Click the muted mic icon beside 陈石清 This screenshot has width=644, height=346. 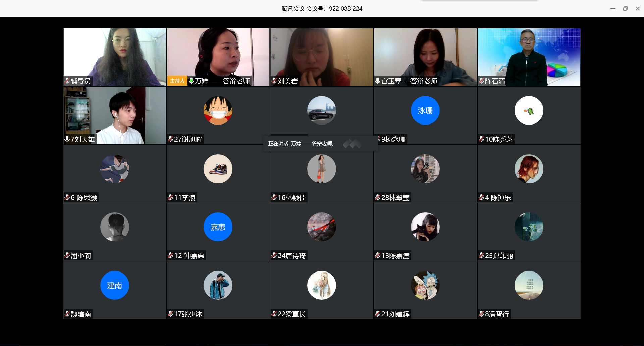click(481, 81)
